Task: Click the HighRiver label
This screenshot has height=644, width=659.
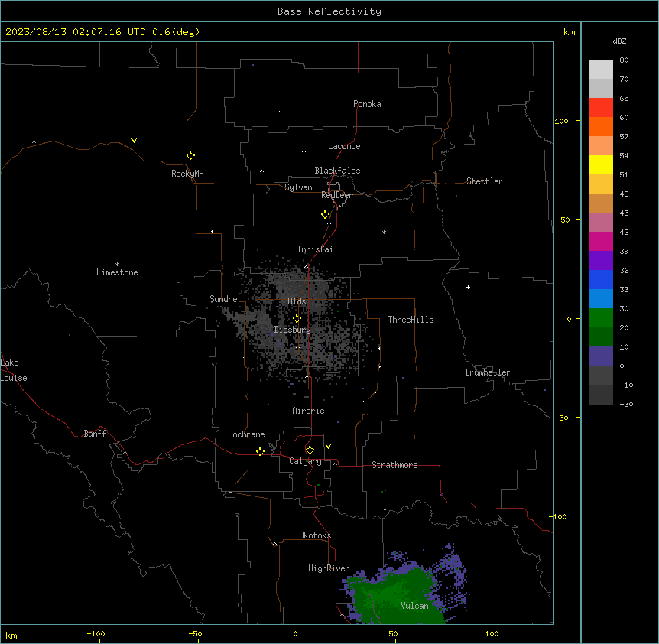Action: pos(329,568)
